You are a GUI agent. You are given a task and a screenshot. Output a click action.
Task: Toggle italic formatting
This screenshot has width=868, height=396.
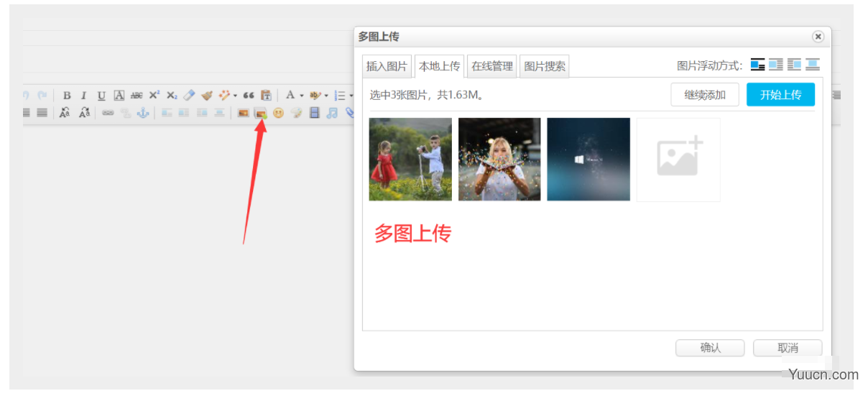(83, 95)
